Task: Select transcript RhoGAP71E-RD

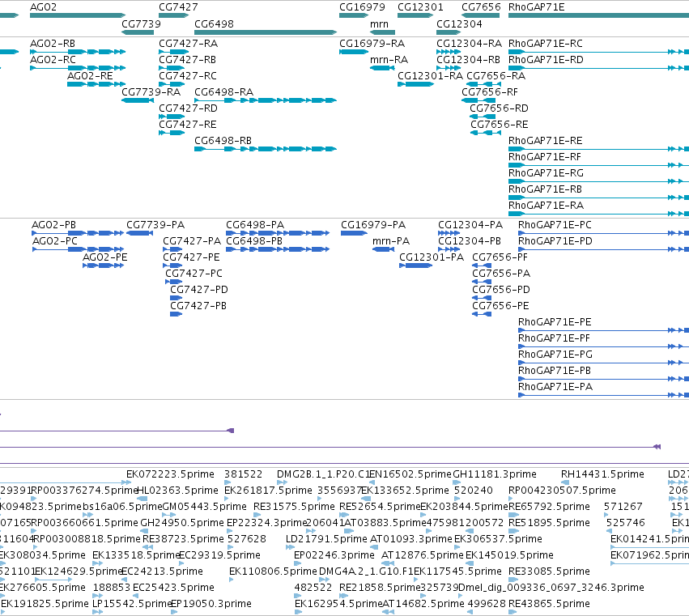Action: click(546, 60)
